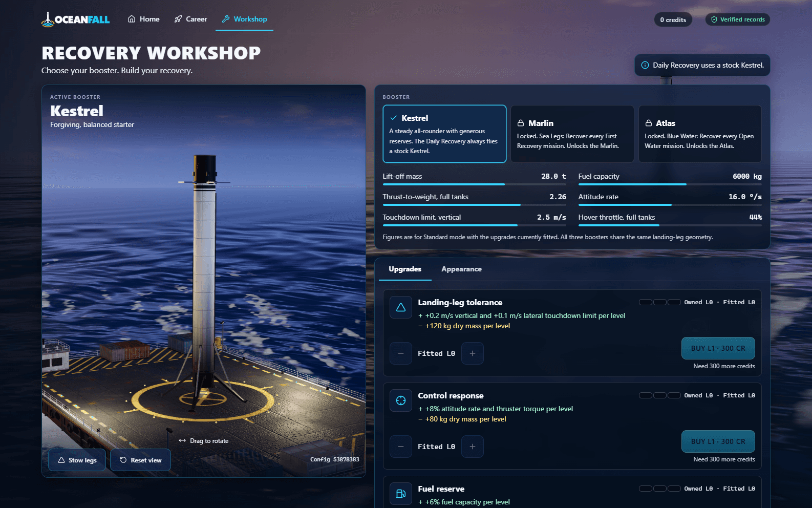812x508 pixels.
Task: Click the Thrust-to-weight value 2.26
Action: pyautogui.click(x=558, y=197)
